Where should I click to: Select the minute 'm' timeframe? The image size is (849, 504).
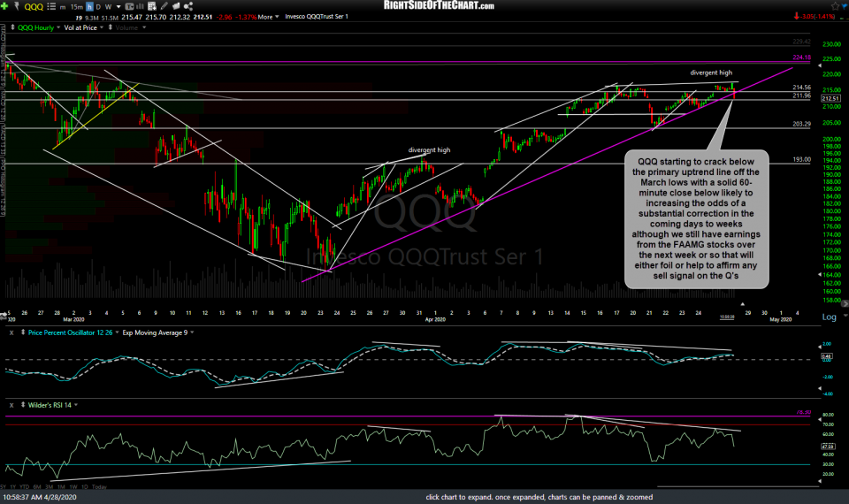[63, 7]
